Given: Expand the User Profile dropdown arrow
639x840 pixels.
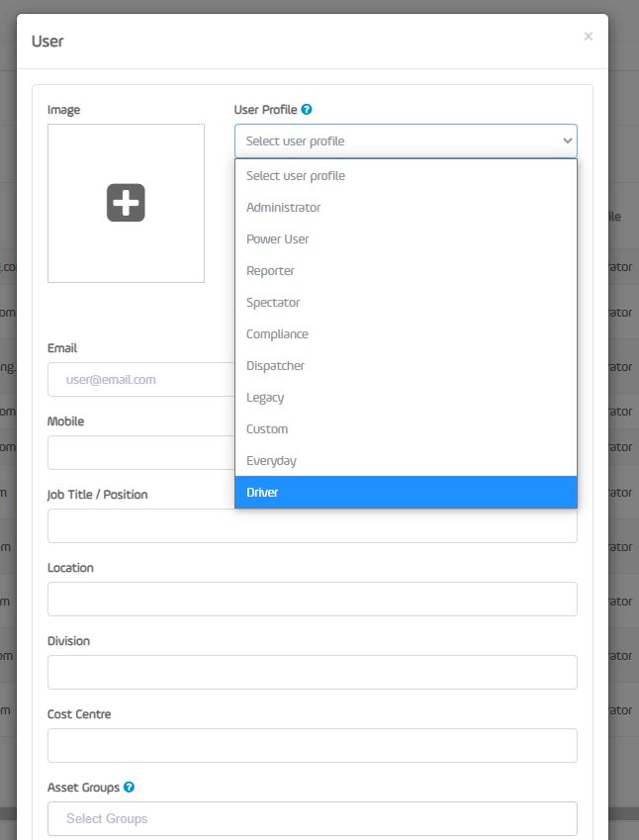Looking at the screenshot, I should (x=567, y=140).
